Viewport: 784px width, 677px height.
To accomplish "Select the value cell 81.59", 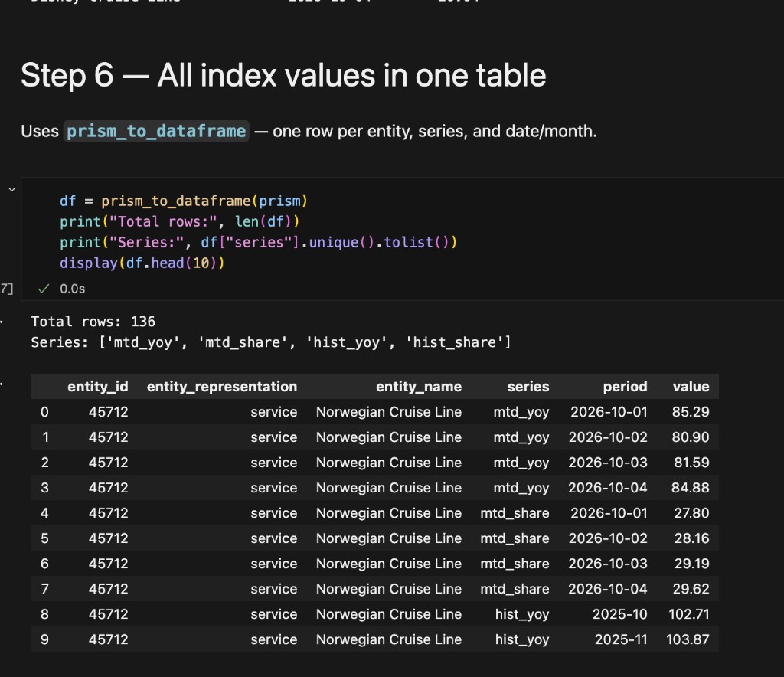I will pyautogui.click(x=691, y=463).
